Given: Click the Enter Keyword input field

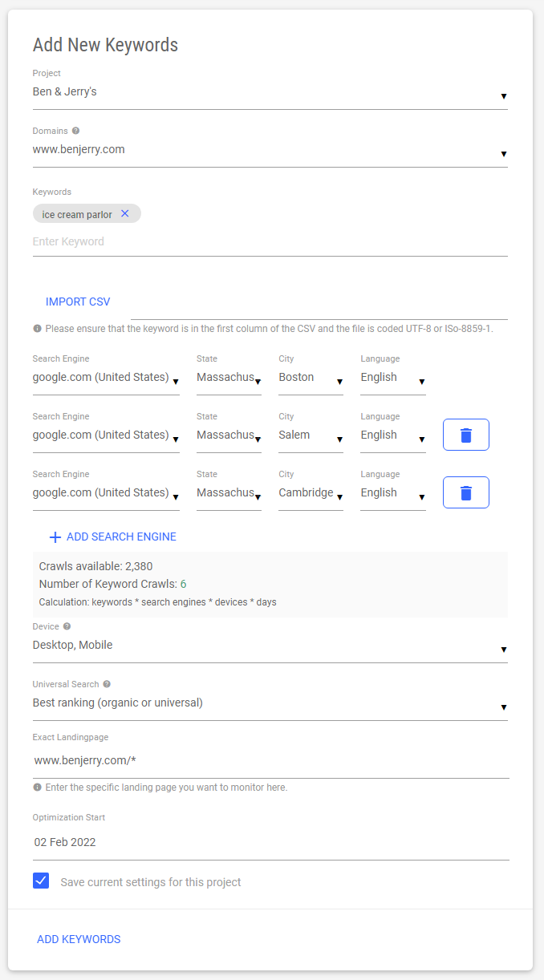Looking at the screenshot, I should point(270,242).
